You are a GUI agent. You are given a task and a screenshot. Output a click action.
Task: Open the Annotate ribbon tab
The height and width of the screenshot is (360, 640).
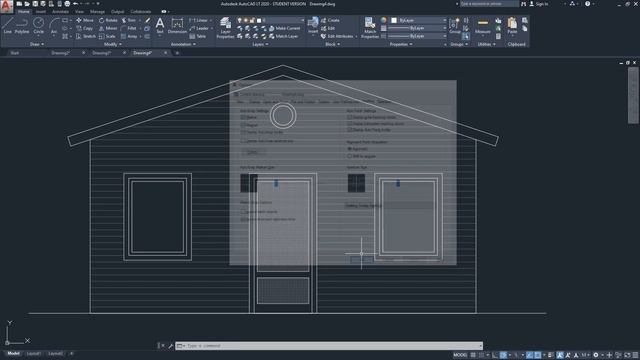tap(60, 12)
